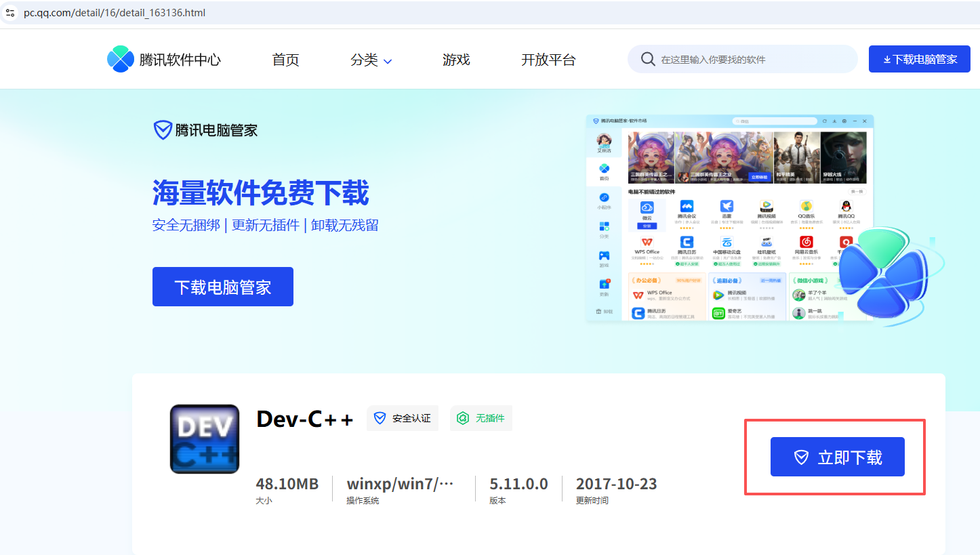Click the large 下载电脑管家 banner button

pyautogui.click(x=223, y=287)
